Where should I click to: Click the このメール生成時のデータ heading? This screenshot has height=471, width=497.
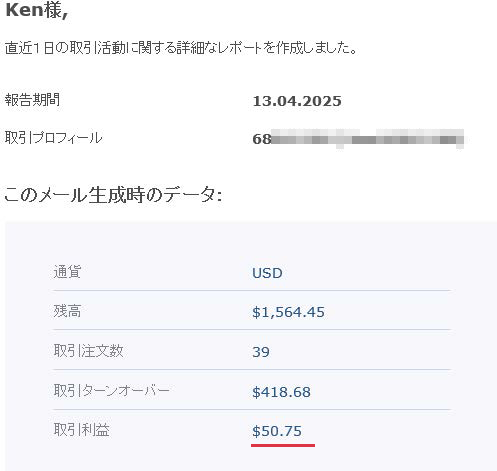113,195
